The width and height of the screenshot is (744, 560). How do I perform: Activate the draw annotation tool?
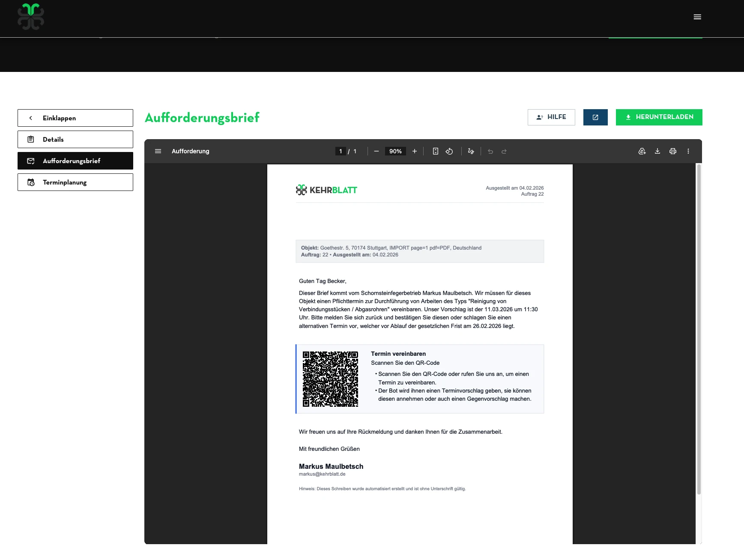point(471,151)
